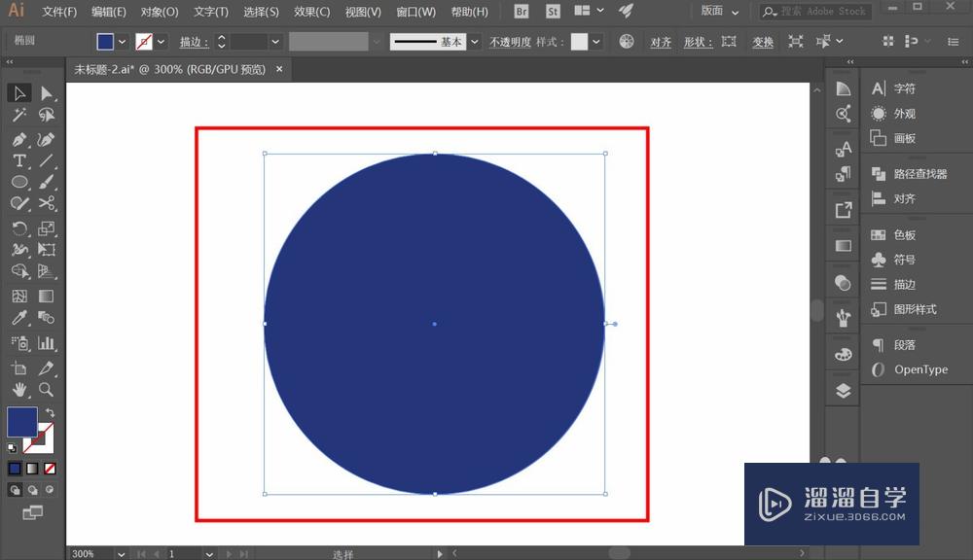This screenshot has width=973, height=560.
Task: Choose the Scissors tool
Action: [x=46, y=203]
